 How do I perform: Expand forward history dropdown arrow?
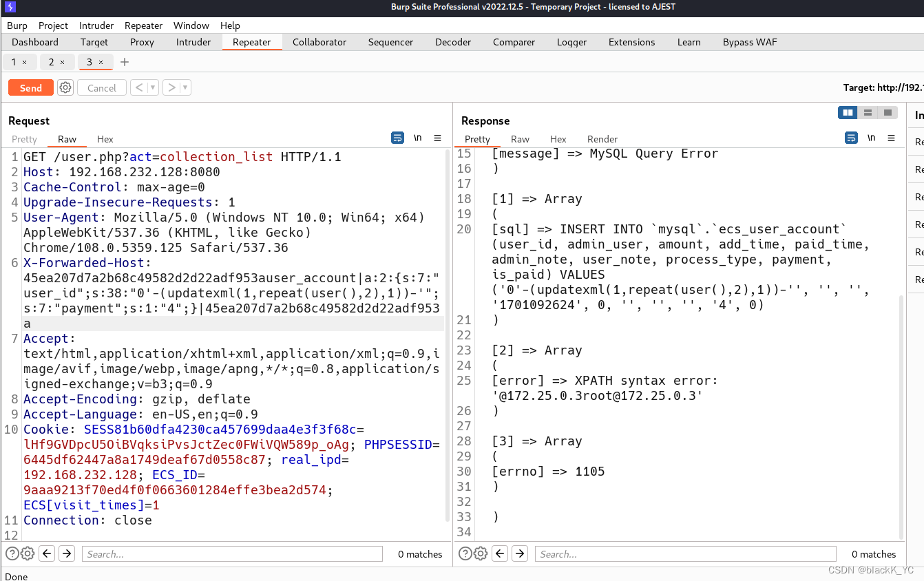tap(185, 87)
